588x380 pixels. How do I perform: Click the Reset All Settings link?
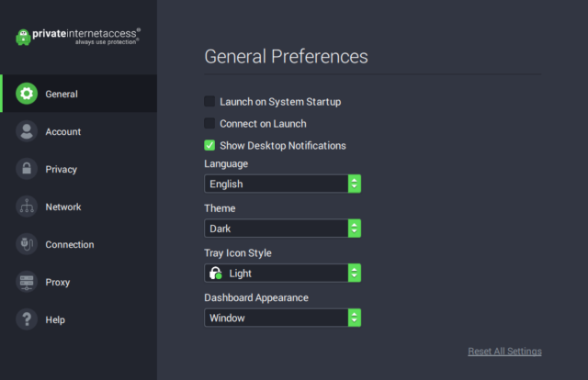tap(504, 352)
